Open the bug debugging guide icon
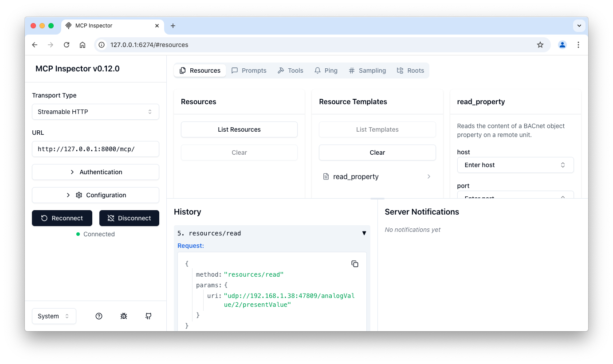Image resolution: width=613 pixels, height=364 pixels. click(x=124, y=316)
